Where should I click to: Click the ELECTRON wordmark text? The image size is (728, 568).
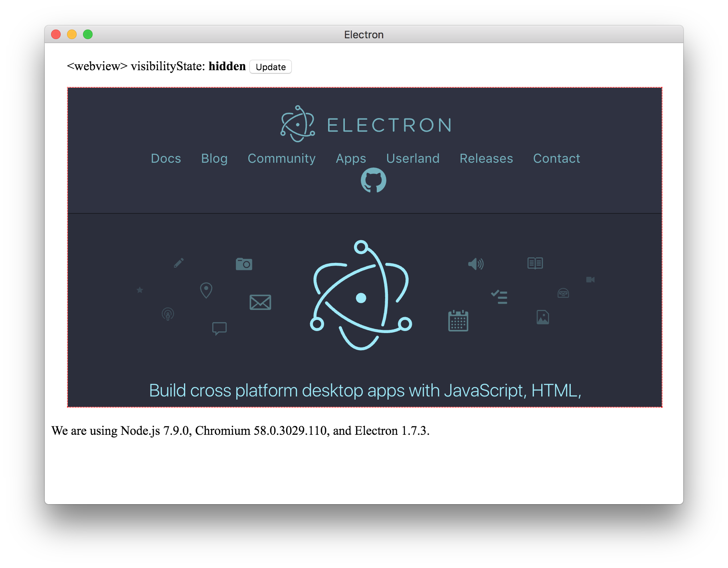click(x=390, y=125)
